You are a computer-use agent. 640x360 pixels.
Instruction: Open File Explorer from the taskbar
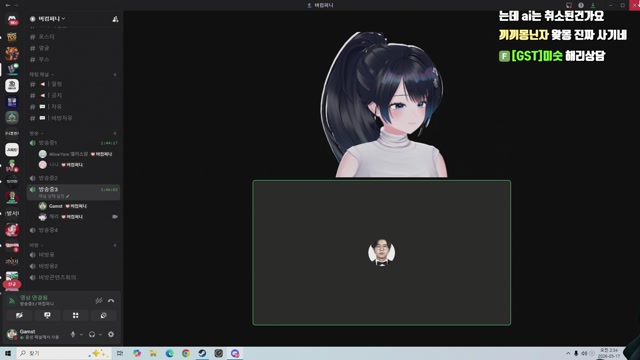153,353
